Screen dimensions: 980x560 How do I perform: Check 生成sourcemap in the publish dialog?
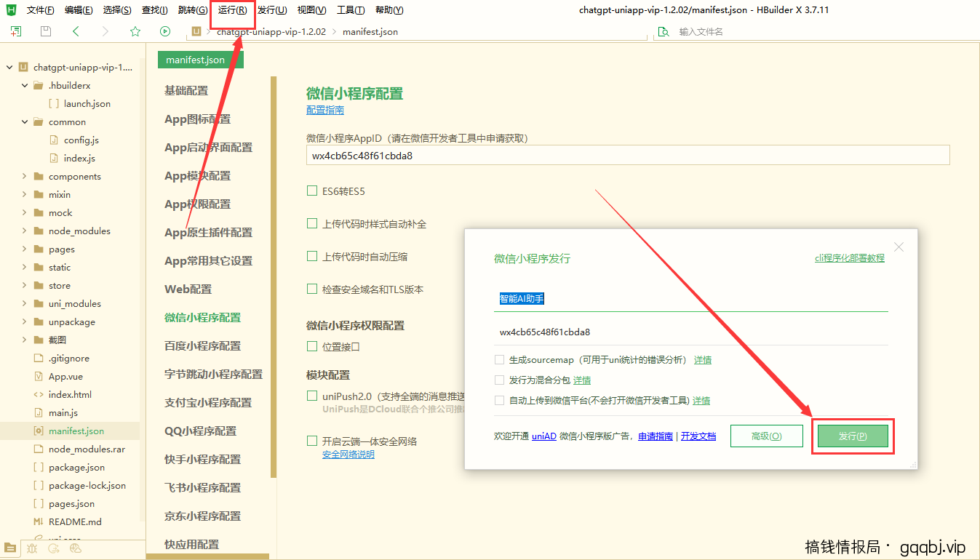[x=500, y=359]
